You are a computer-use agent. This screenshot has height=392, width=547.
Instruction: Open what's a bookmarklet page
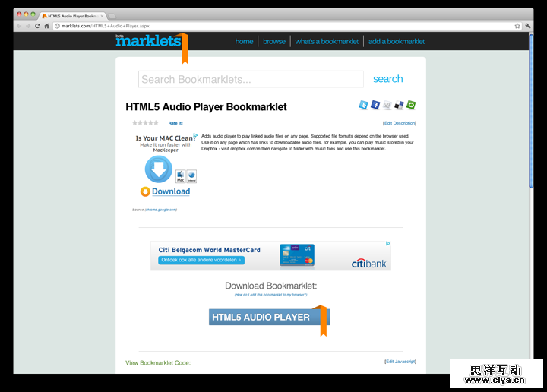(x=327, y=41)
